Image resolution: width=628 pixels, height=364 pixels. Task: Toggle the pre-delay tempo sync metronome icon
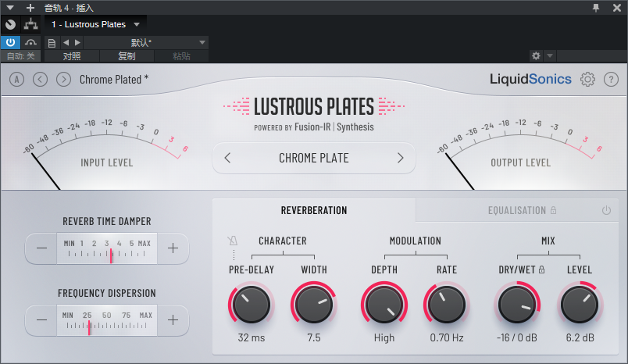(x=232, y=241)
